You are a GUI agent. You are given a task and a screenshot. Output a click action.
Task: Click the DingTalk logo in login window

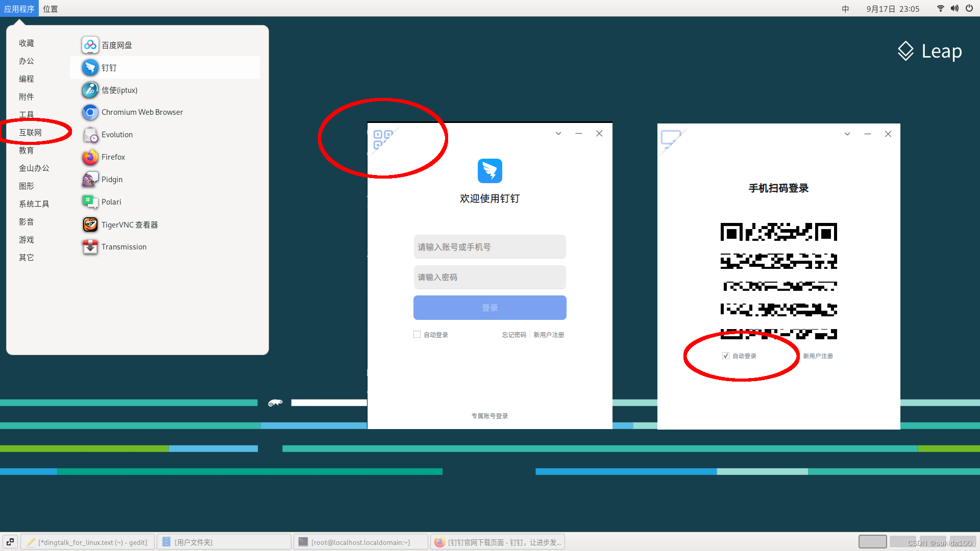tap(490, 171)
